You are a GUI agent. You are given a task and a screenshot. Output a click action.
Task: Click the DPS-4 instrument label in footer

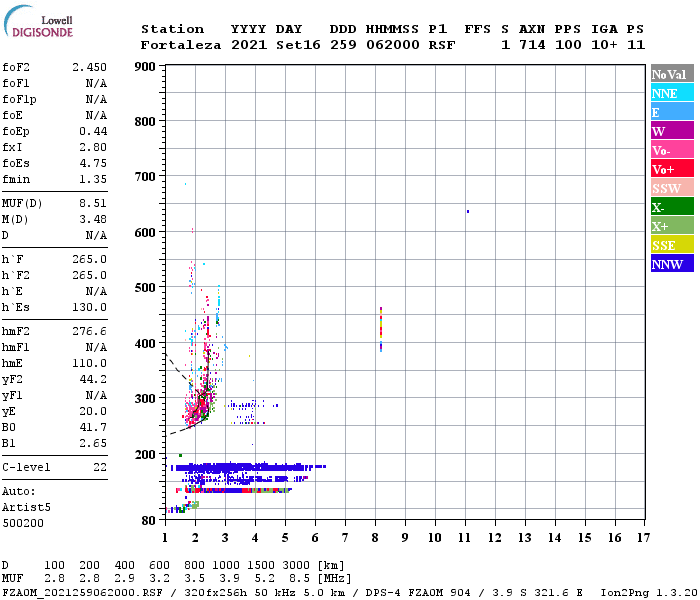pos(383,593)
